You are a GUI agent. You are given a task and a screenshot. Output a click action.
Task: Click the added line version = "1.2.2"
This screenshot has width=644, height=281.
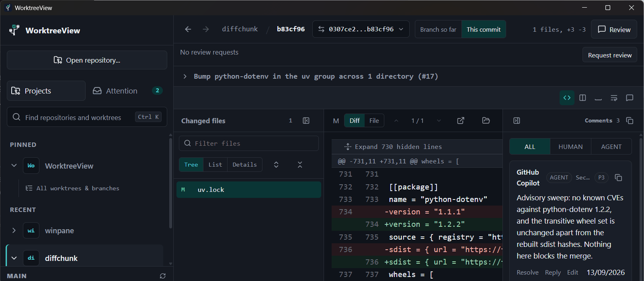coord(417,224)
